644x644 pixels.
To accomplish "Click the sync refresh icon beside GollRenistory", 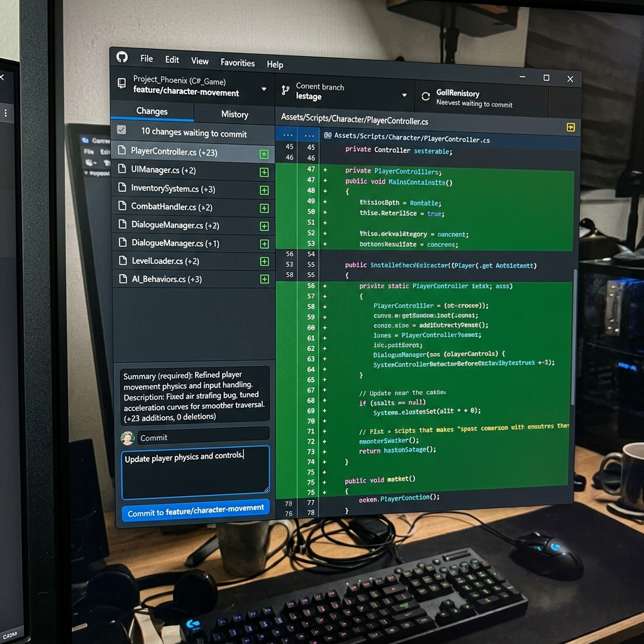I will (426, 96).
